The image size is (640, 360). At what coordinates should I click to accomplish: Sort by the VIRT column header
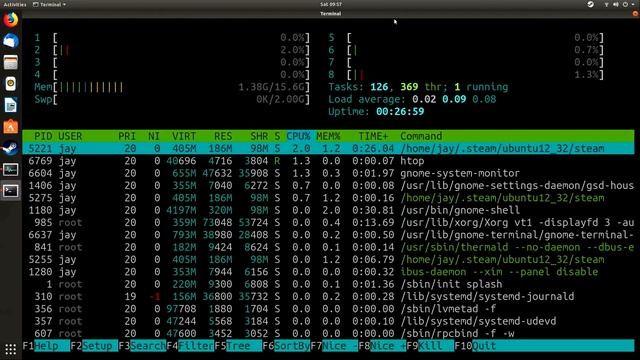(x=184, y=136)
